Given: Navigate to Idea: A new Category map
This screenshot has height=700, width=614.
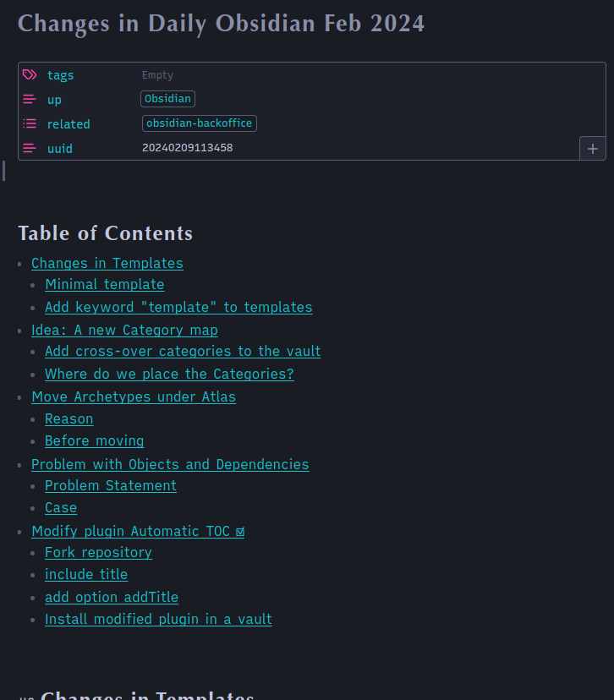Looking at the screenshot, I should [124, 330].
